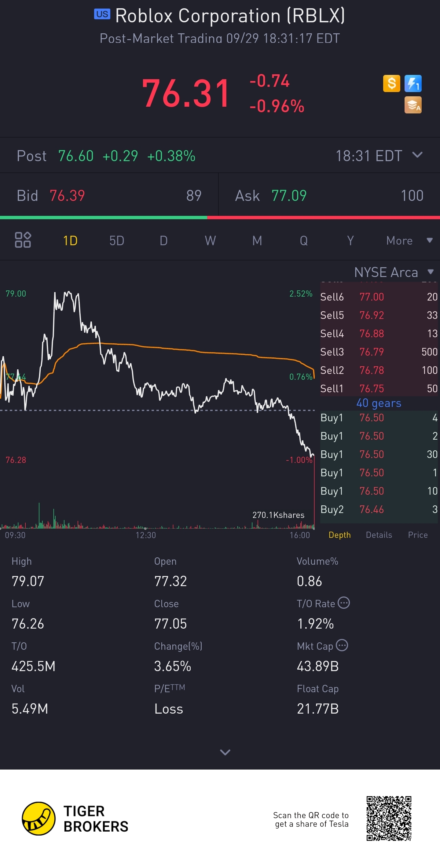Select the Price tab
This screenshot has width=440, height=868.
pos(418,535)
